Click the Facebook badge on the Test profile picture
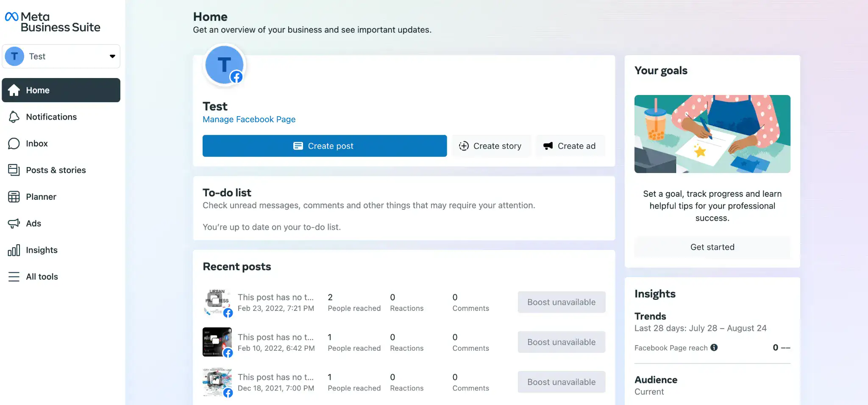Viewport: 868px width, 405px height. (x=236, y=77)
